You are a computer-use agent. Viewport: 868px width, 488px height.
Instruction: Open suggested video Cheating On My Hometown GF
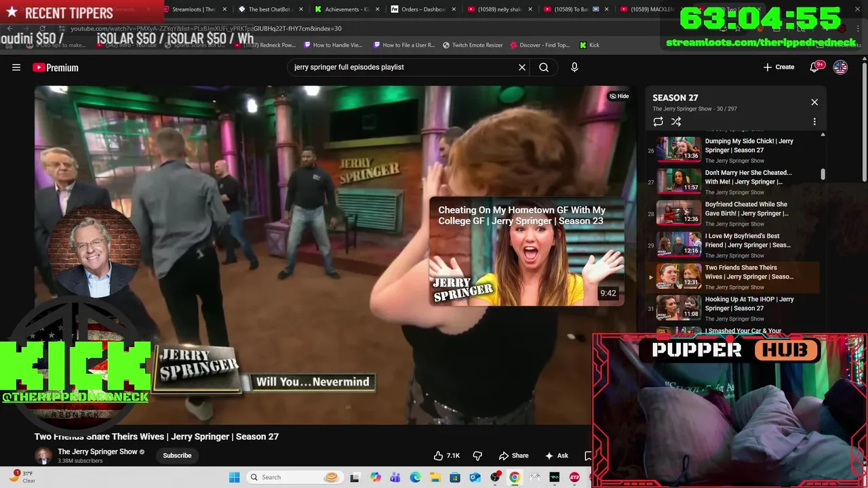pos(527,251)
